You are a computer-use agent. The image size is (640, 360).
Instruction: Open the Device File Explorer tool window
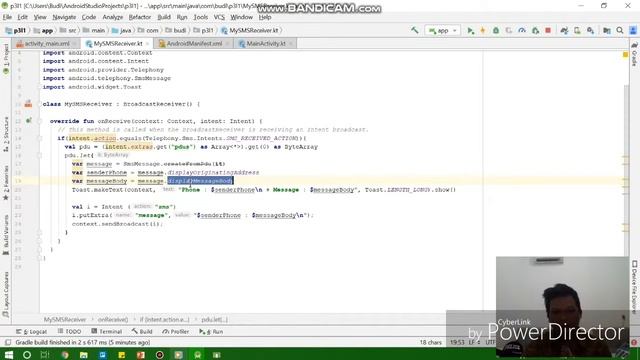(x=634, y=288)
